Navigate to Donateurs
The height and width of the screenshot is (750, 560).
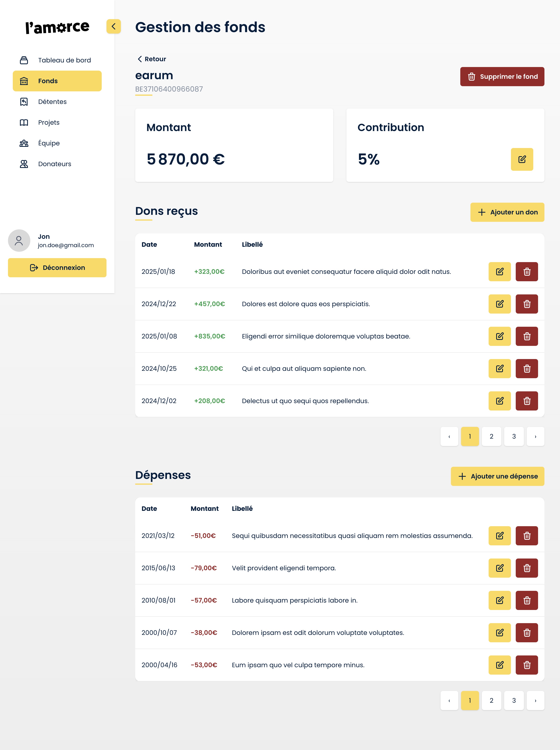[x=57, y=164]
